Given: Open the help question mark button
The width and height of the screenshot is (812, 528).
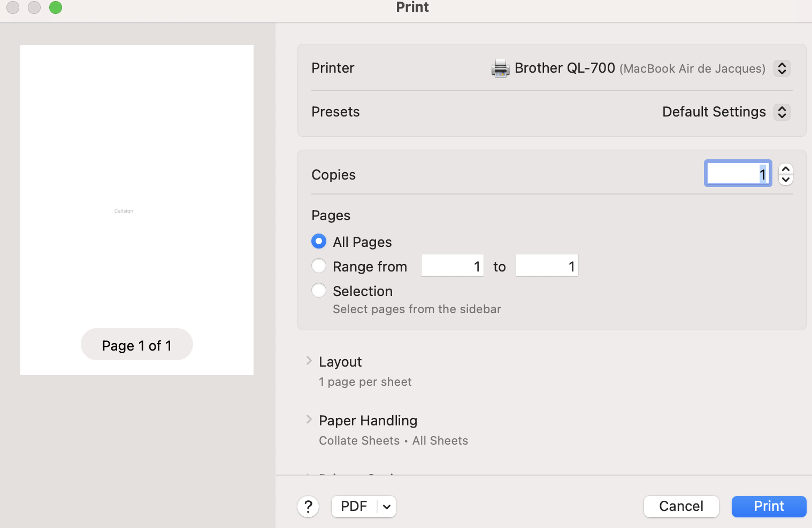Looking at the screenshot, I should point(308,507).
